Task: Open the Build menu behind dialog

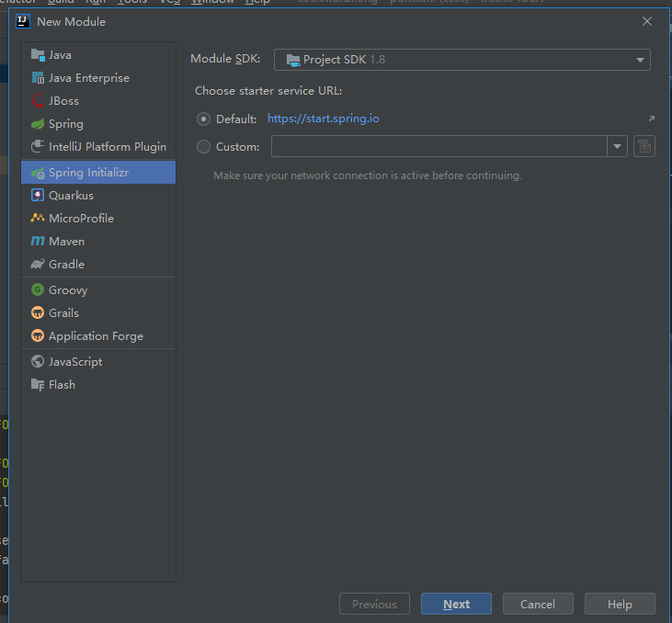Action: [x=61, y=2]
